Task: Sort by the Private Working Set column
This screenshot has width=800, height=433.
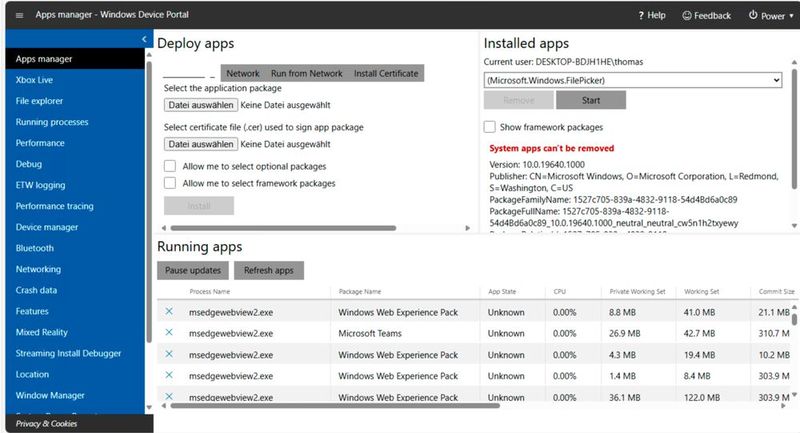Action: pyautogui.click(x=637, y=292)
